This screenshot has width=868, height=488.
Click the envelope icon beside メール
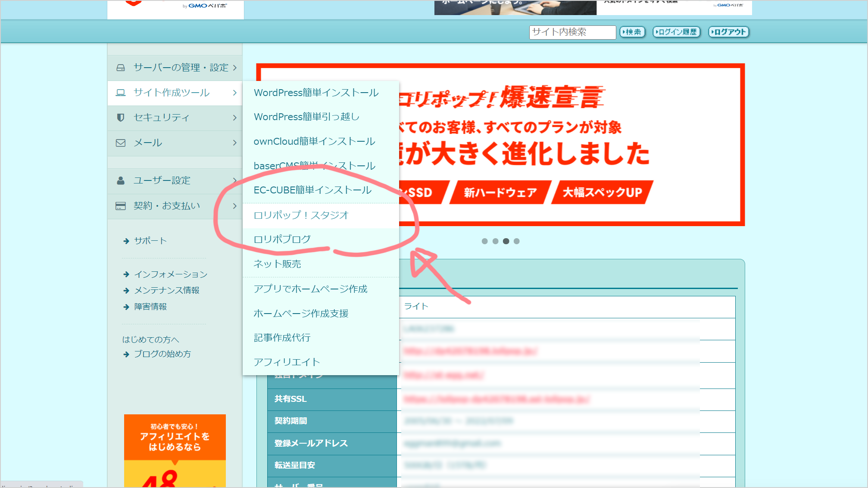pyautogui.click(x=121, y=143)
